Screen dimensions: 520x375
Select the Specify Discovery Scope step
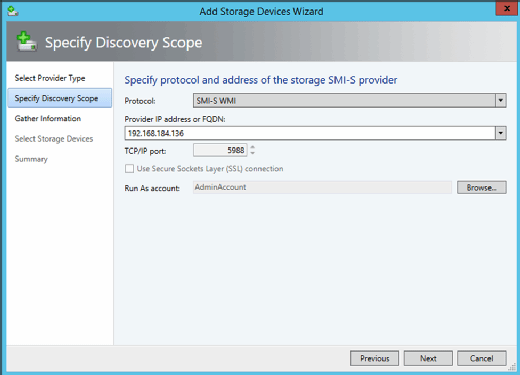point(60,98)
